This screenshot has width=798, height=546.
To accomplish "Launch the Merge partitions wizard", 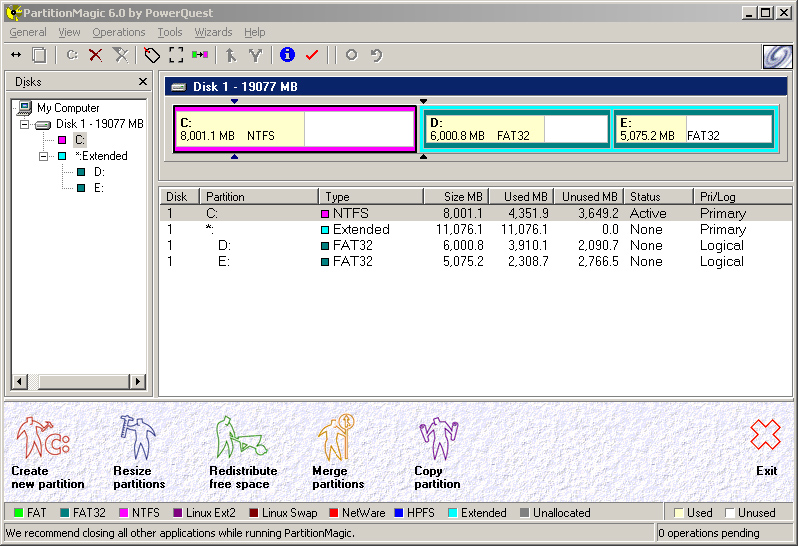I will pyautogui.click(x=338, y=453).
